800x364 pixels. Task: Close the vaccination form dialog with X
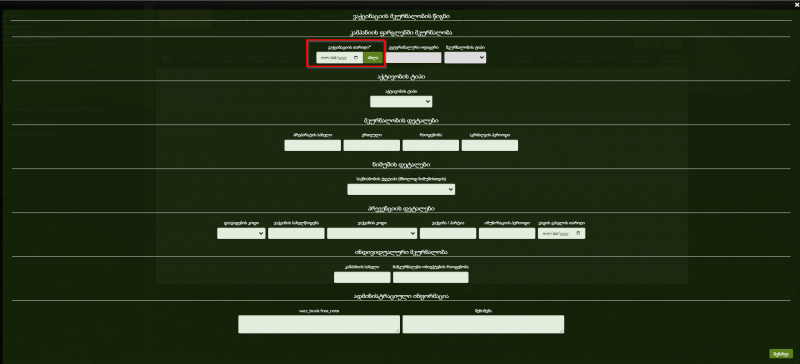(x=796, y=4)
